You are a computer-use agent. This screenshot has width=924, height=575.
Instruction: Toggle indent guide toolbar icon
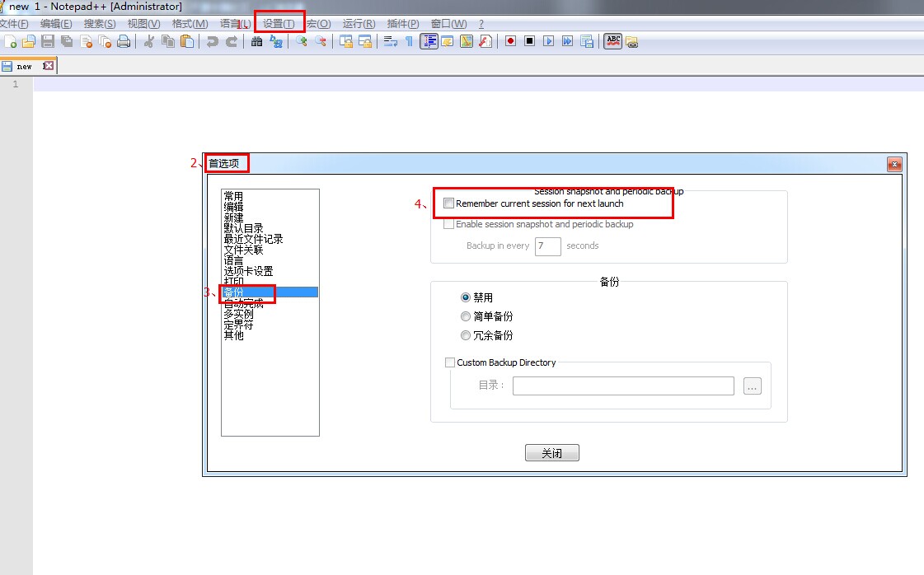click(x=429, y=41)
